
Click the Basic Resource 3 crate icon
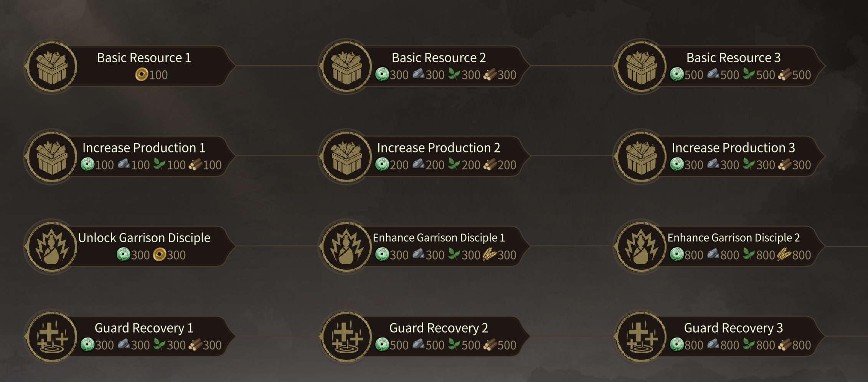[x=641, y=67]
